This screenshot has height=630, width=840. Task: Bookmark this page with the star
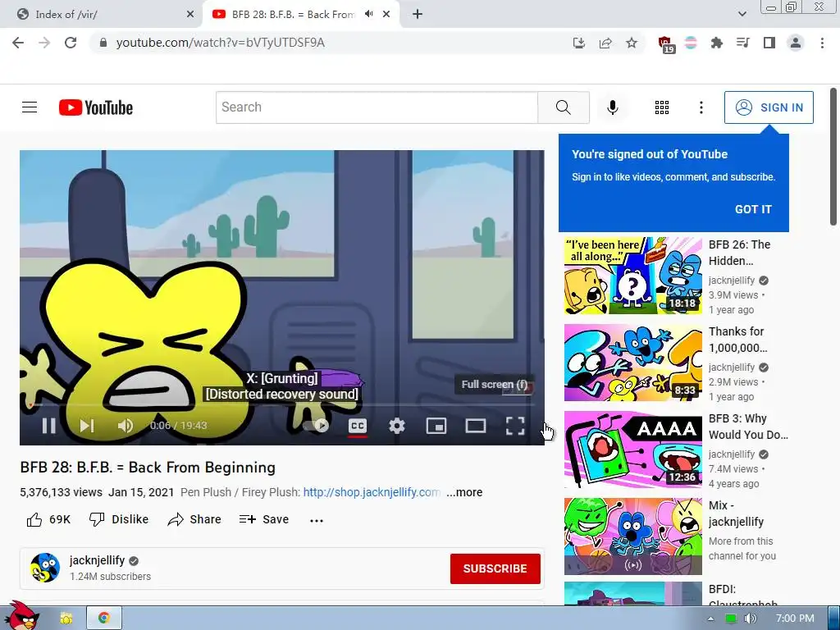[x=632, y=43]
